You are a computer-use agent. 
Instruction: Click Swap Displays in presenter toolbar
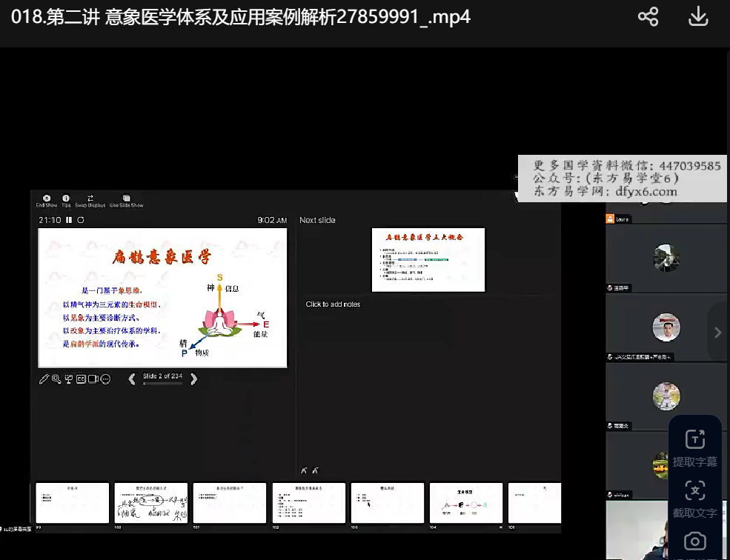[x=90, y=201]
